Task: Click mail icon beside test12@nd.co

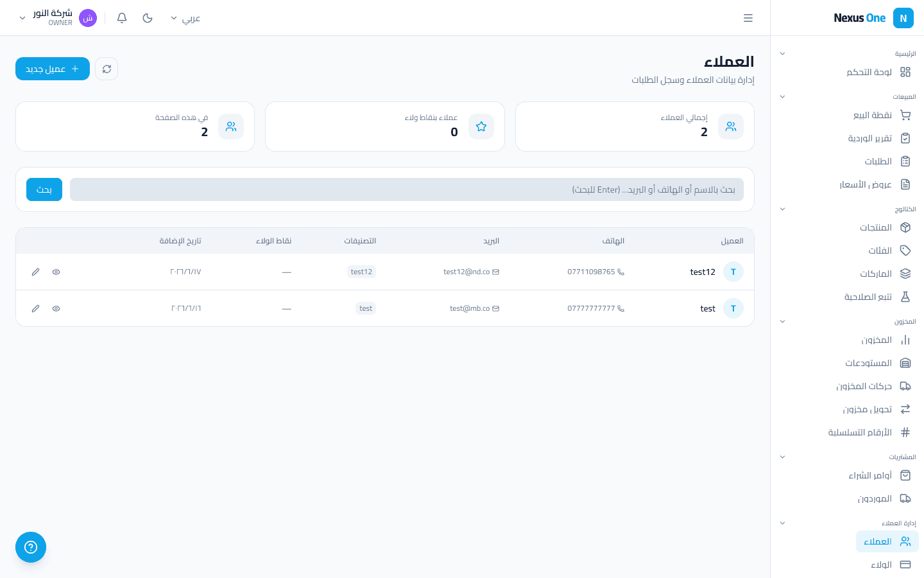Action: tap(495, 272)
